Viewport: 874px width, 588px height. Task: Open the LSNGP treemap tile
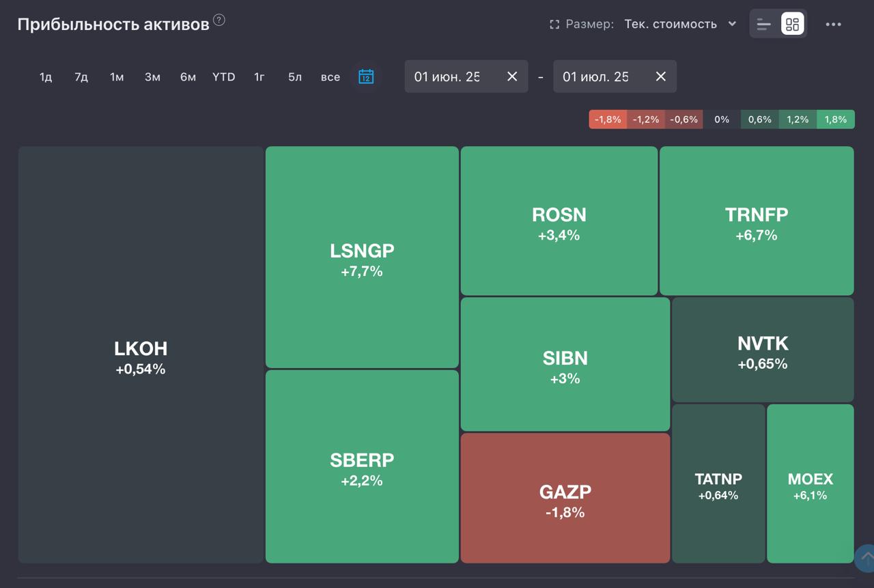pyautogui.click(x=362, y=257)
